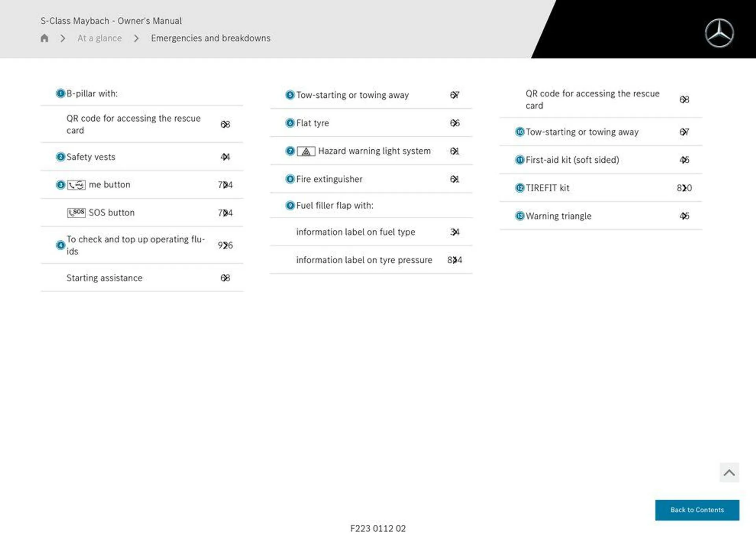Select the Emergencies and breakdowns menu item

[x=211, y=38]
